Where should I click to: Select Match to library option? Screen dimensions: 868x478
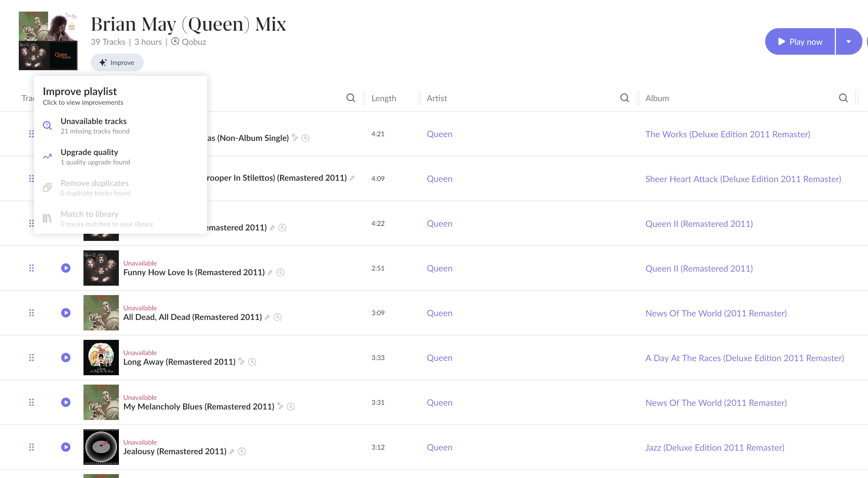120,219
